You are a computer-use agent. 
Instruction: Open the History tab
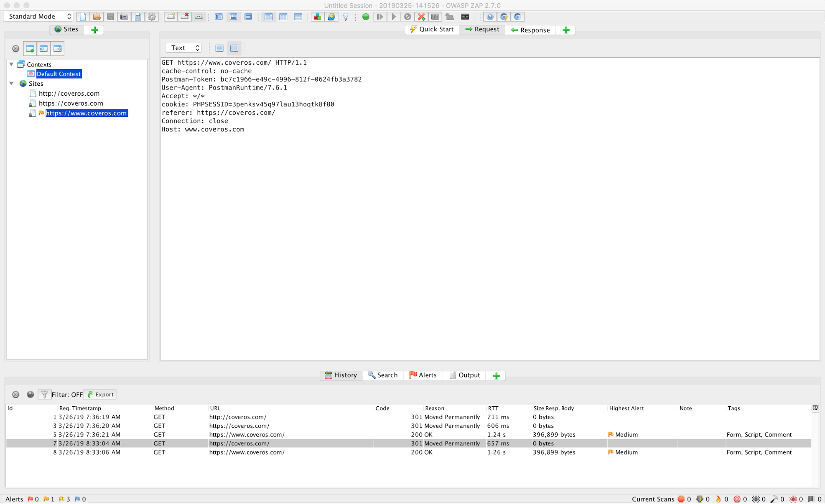[341, 375]
